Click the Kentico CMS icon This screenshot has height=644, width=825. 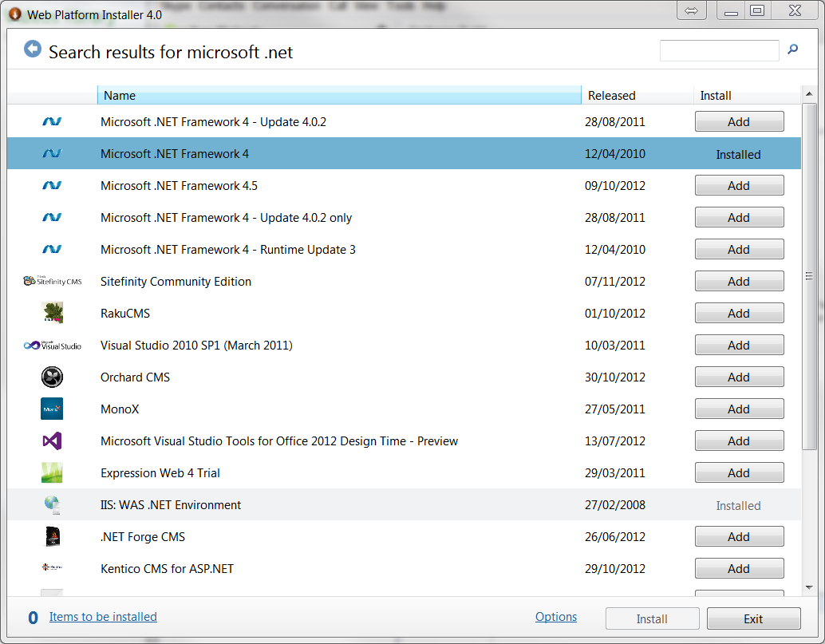coord(51,568)
